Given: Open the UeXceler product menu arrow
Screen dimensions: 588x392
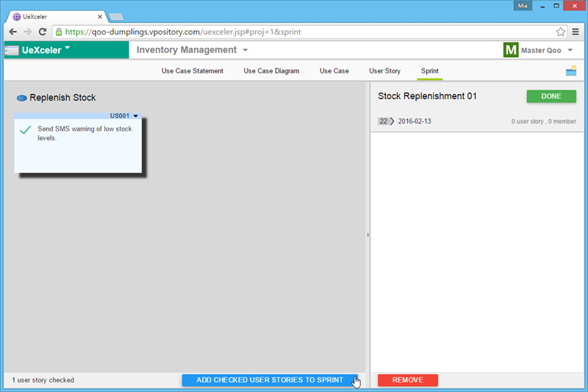Looking at the screenshot, I should click(68, 48).
